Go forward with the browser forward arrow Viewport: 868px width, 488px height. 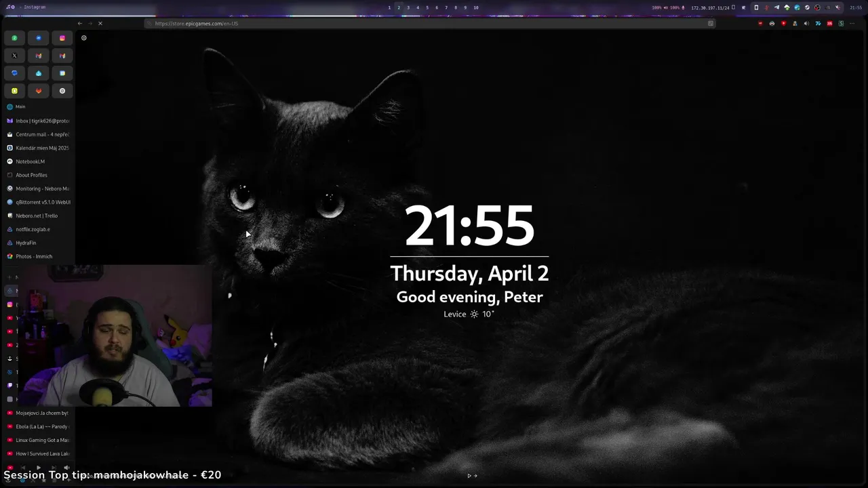[x=90, y=24]
